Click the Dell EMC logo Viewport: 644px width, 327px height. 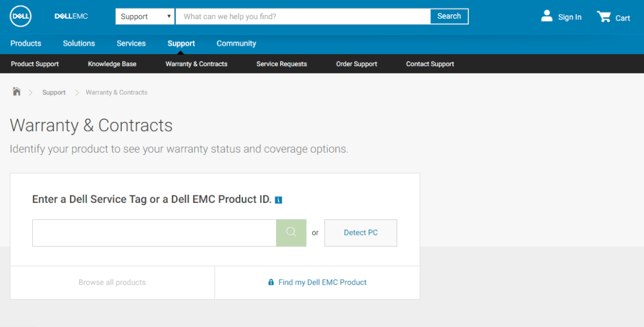[x=71, y=16]
